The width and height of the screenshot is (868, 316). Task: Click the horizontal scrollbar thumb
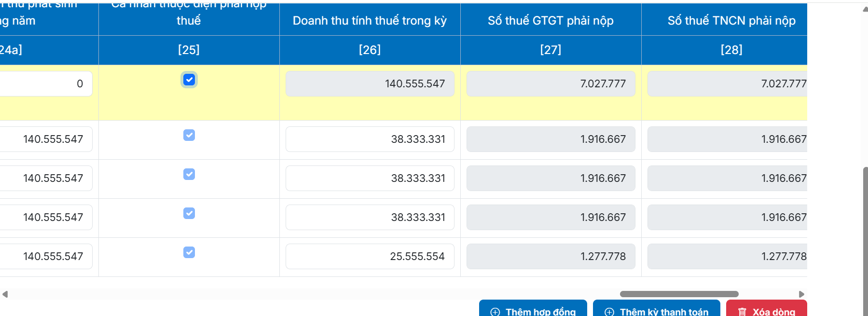pos(679,294)
